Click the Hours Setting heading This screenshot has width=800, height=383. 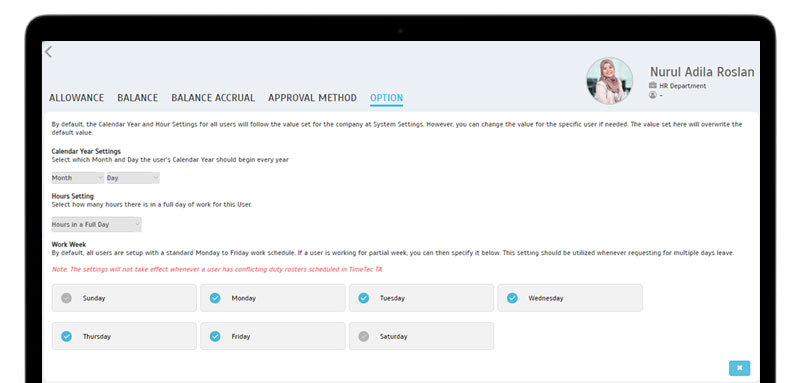click(x=72, y=196)
